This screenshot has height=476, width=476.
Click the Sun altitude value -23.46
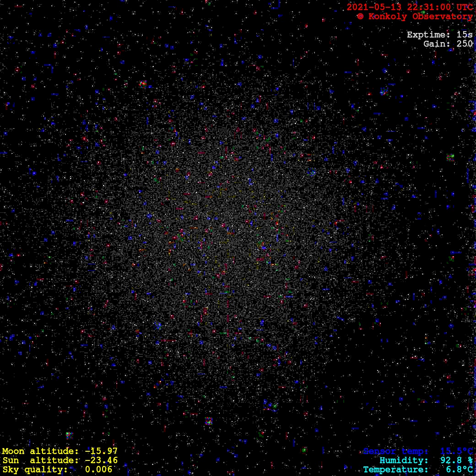(101, 460)
